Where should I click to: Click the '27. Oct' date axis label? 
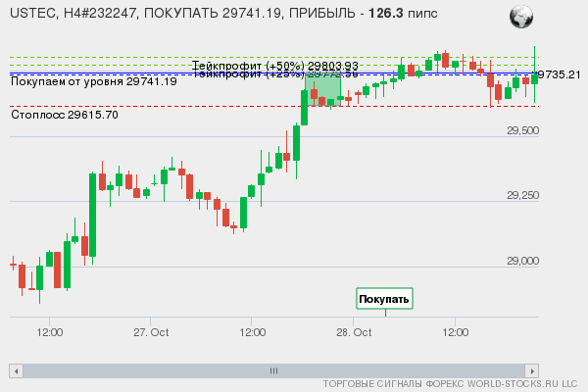pyautogui.click(x=151, y=332)
